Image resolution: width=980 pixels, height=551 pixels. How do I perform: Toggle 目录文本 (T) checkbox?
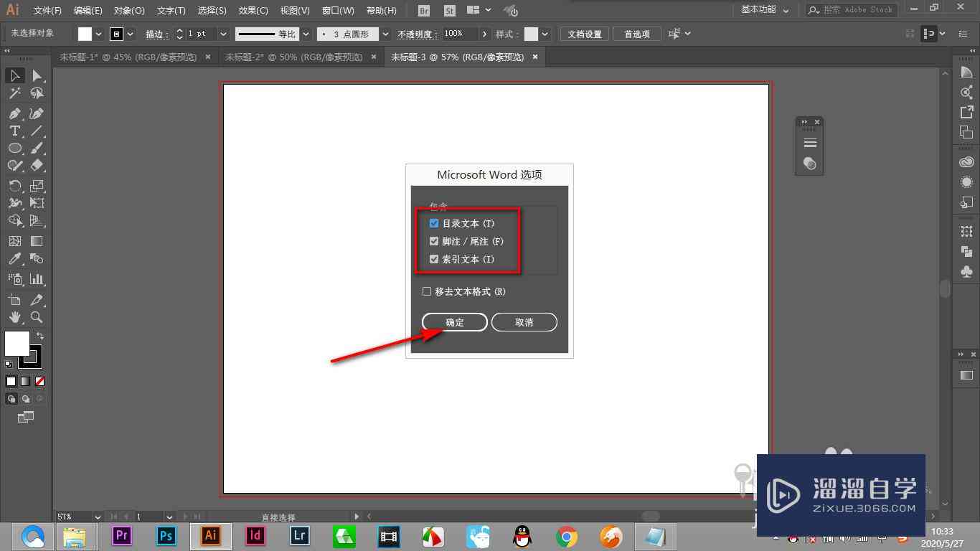pos(434,223)
